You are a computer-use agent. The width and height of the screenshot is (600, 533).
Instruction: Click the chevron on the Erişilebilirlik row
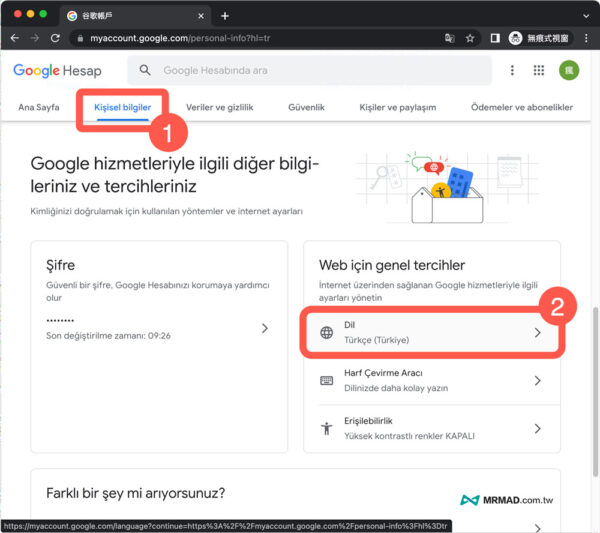537,429
